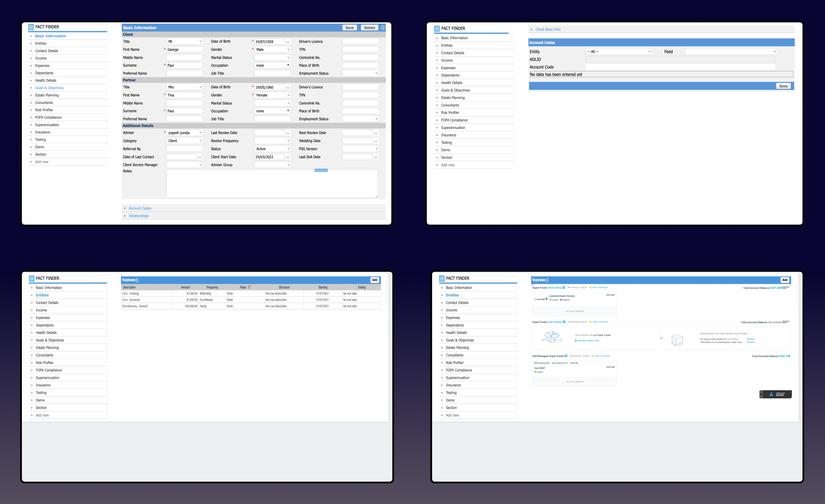Open calendar picker for Wedding Date
The height and width of the screenshot is (504, 825).
[x=376, y=141]
